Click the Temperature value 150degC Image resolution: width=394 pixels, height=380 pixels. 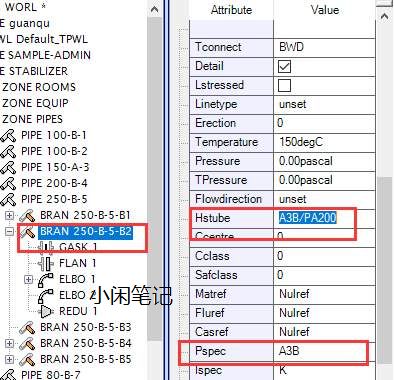(301, 142)
